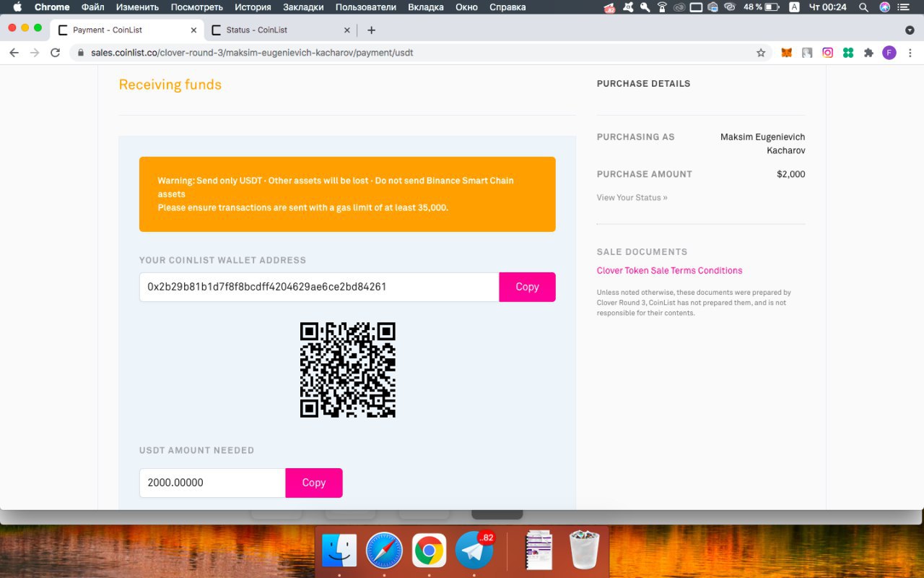Open Spotlight search in the menu bar
924x578 pixels.
click(x=863, y=7)
